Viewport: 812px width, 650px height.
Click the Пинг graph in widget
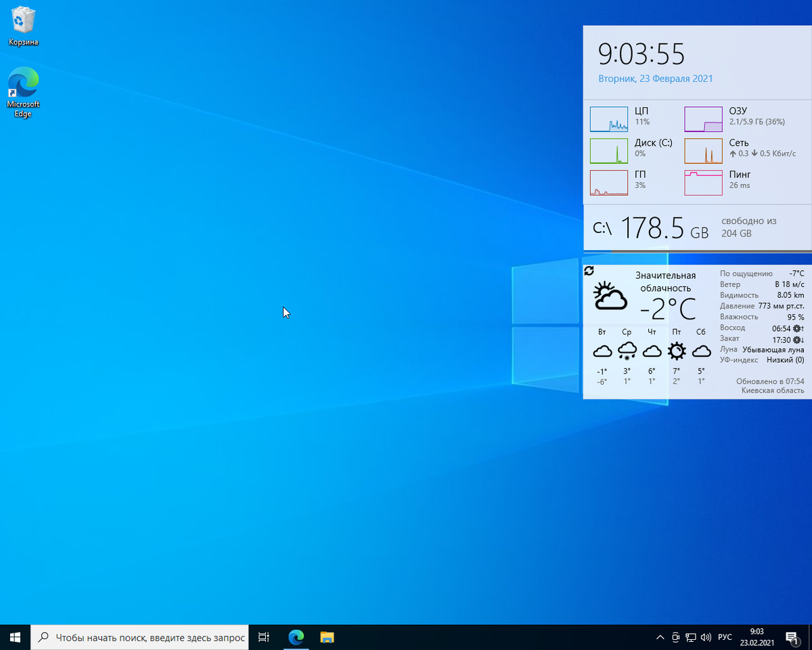pyautogui.click(x=703, y=183)
